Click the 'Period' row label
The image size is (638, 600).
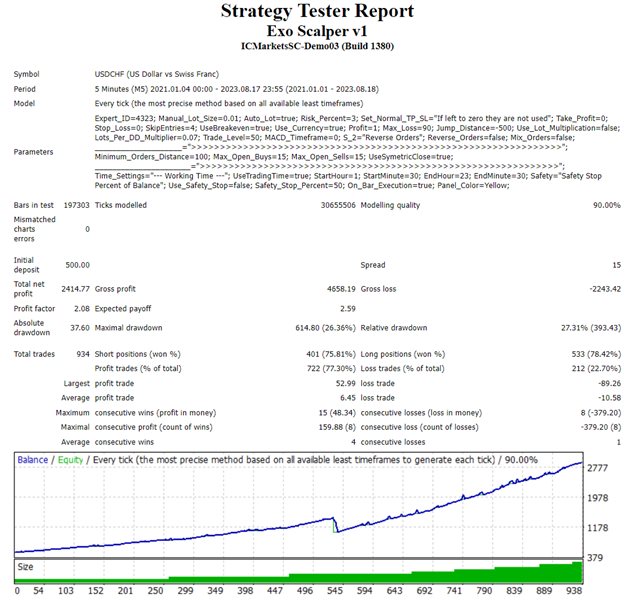(x=24, y=89)
